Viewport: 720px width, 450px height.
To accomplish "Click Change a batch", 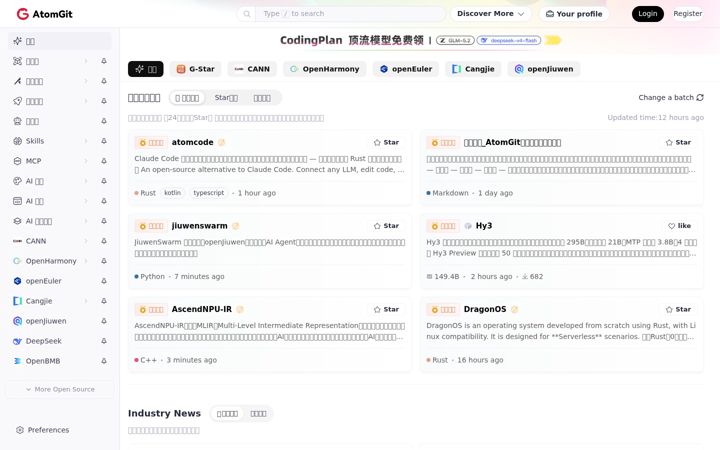I will coord(671,97).
